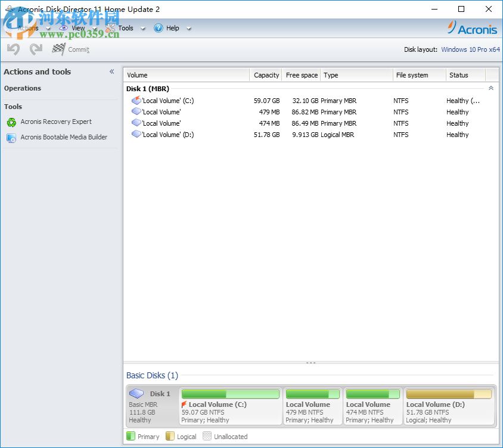Click the Redo arrow icon
The width and height of the screenshot is (503, 448).
35,49
